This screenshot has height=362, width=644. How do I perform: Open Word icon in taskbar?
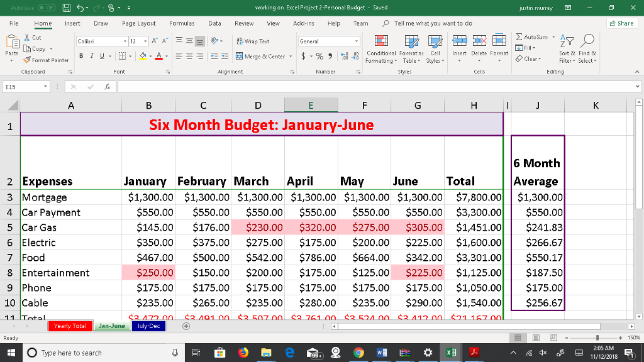click(382, 353)
